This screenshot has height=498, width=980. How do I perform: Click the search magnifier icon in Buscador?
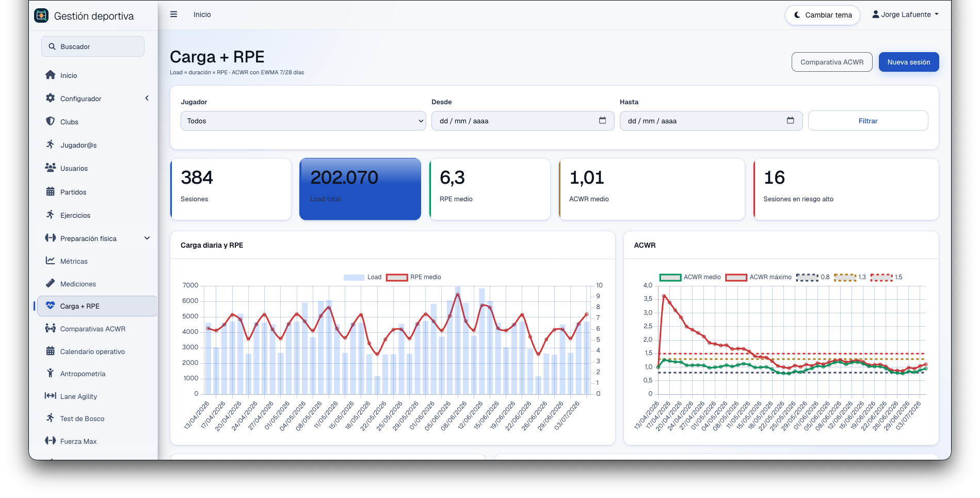(52, 46)
